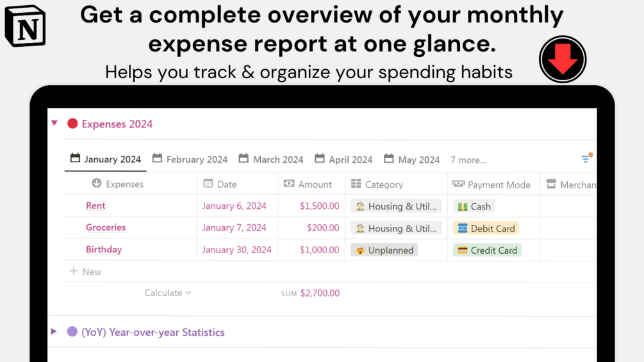
Task: Click the Category column grid icon
Action: (x=356, y=184)
